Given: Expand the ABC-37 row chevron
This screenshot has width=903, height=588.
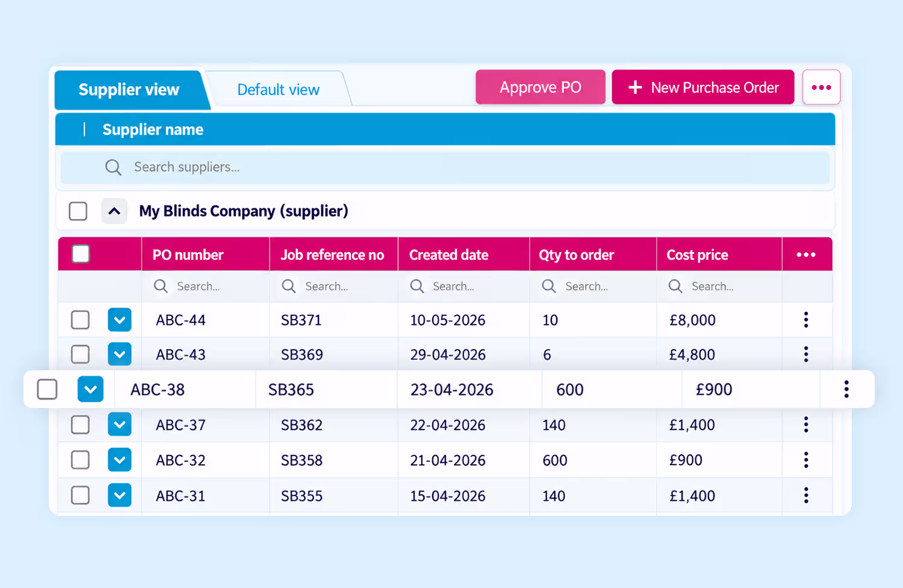Looking at the screenshot, I should click(x=120, y=425).
